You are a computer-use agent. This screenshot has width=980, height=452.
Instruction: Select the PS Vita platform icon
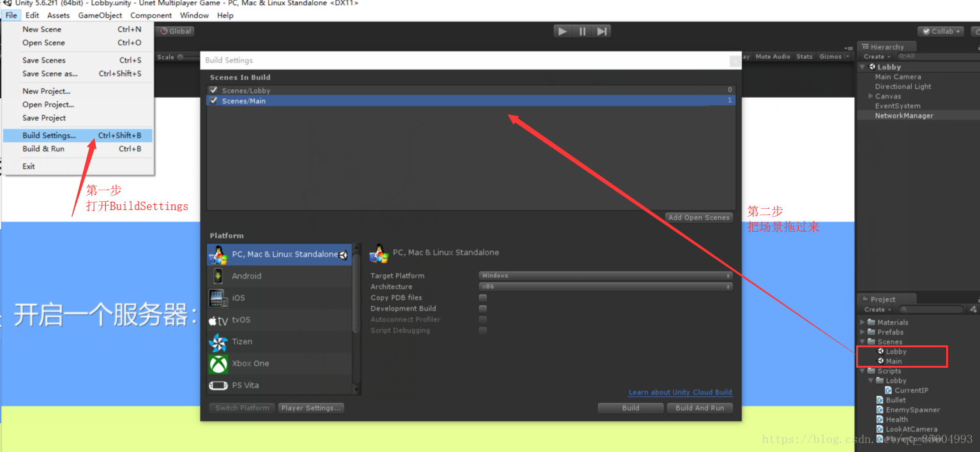218,385
